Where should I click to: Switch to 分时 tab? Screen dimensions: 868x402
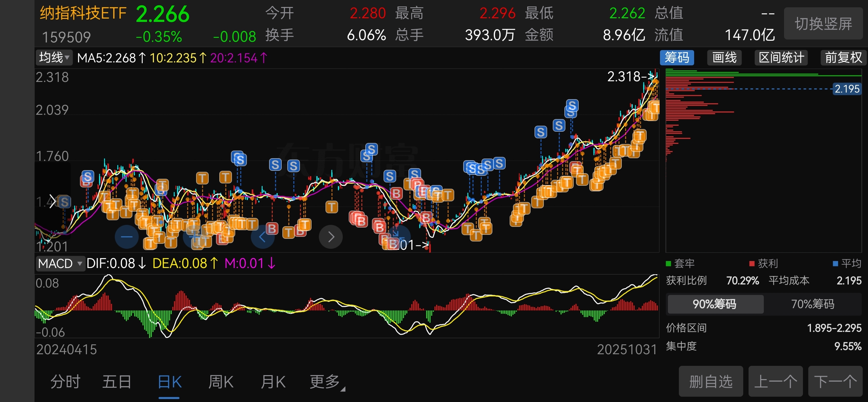[x=65, y=382]
